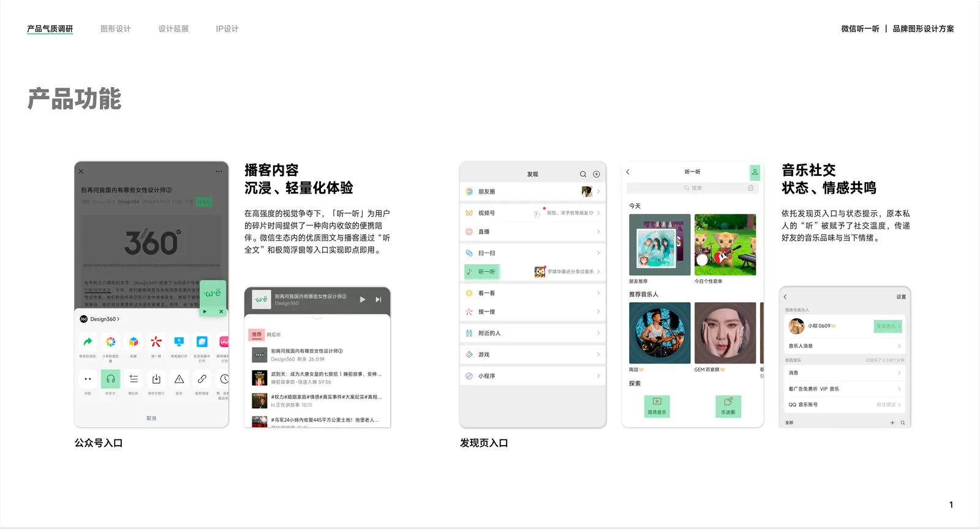Open the highlighted 听一听 entry
This screenshot has width=980, height=529.
(482, 272)
